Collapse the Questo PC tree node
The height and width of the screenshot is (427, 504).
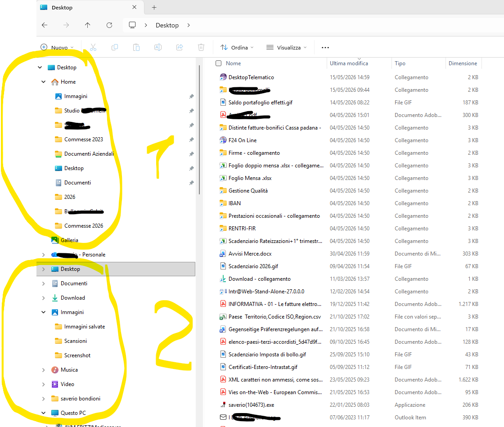[x=43, y=413]
